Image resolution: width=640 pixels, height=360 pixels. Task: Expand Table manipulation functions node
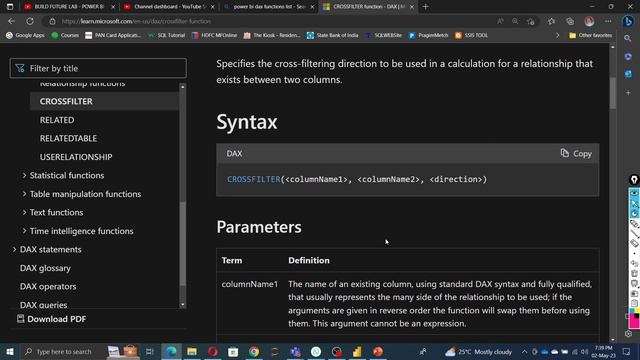point(24,194)
